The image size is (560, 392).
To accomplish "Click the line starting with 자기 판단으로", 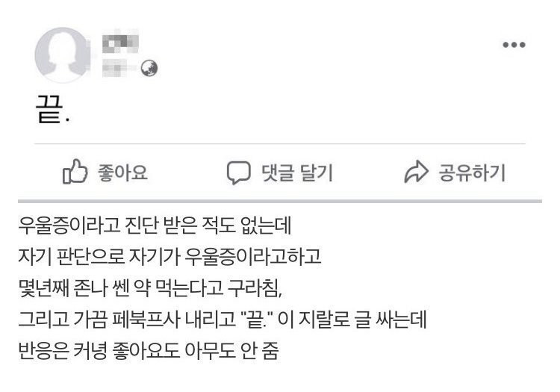I will 170,256.
